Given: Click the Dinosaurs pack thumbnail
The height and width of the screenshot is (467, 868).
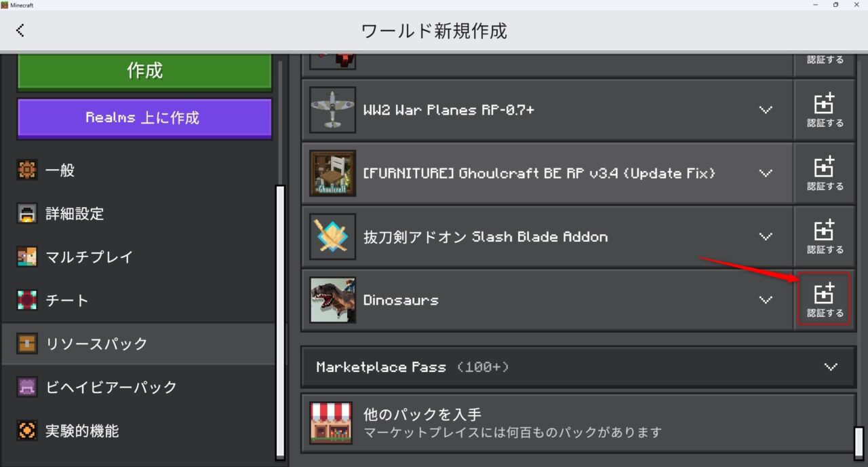Looking at the screenshot, I should pos(332,299).
